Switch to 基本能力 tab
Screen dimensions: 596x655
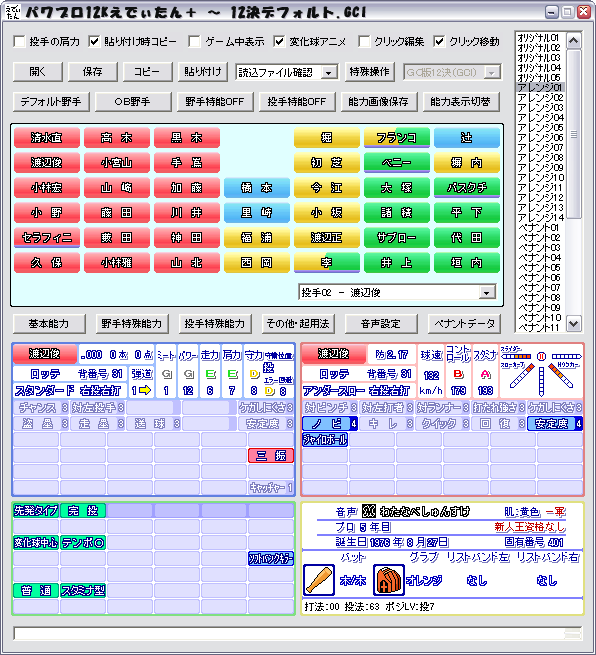(x=49, y=324)
